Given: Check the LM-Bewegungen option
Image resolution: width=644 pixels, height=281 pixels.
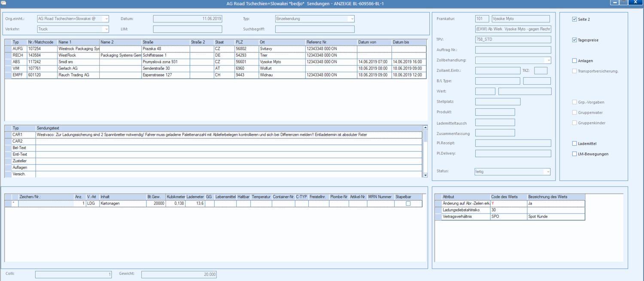Looking at the screenshot, I should coord(574,154).
